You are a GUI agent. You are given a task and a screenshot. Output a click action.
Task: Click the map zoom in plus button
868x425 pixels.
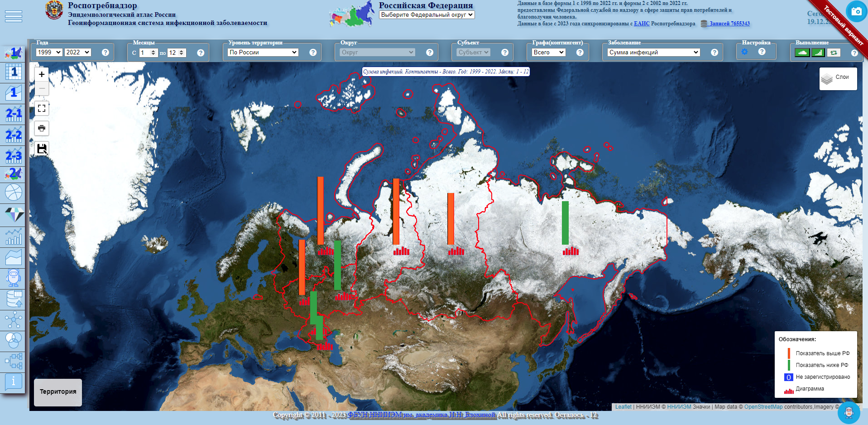[x=42, y=74]
